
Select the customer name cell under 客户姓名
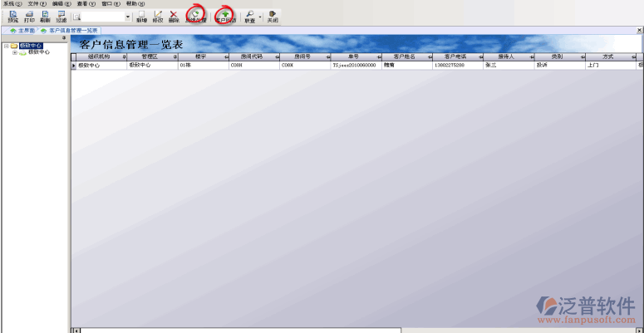pyautogui.click(x=407, y=66)
